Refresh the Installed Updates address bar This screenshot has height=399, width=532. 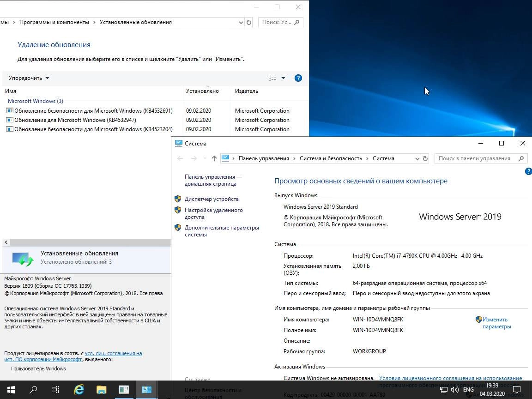[249, 22]
